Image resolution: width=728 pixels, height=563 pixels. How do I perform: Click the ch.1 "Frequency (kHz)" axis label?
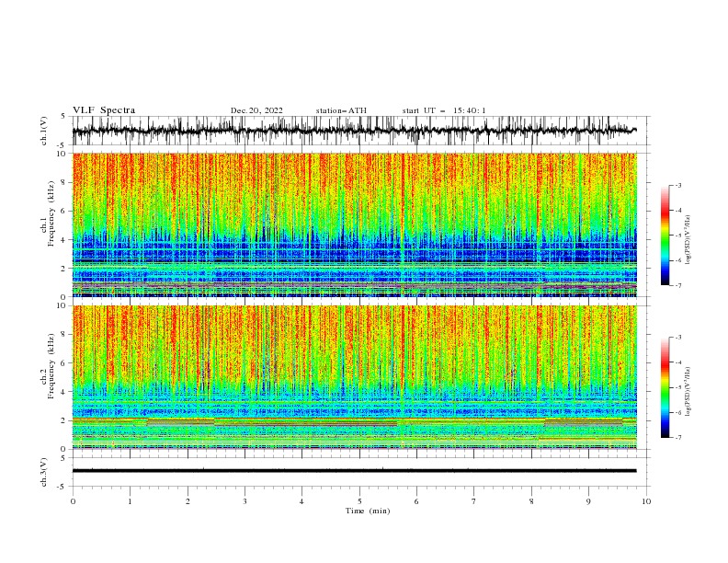pyautogui.click(x=51, y=212)
